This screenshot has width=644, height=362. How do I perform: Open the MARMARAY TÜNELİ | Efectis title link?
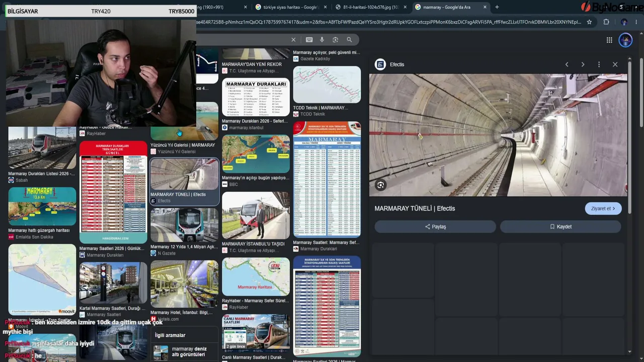pos(415,209)
